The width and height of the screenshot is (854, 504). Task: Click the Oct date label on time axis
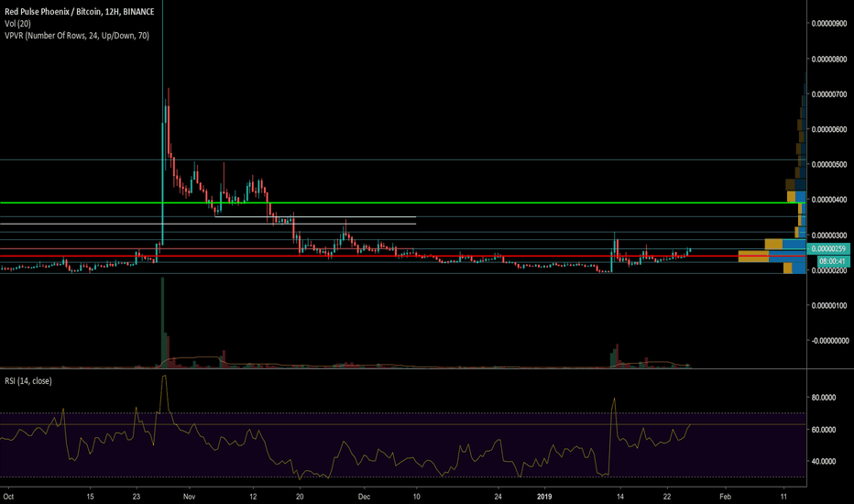tap(8, 497)
